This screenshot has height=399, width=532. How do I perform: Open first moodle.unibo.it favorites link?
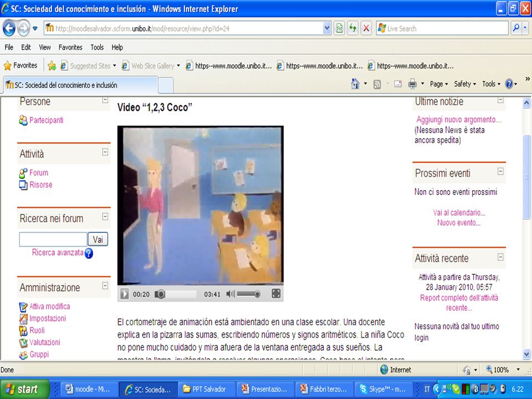[229, 66]
